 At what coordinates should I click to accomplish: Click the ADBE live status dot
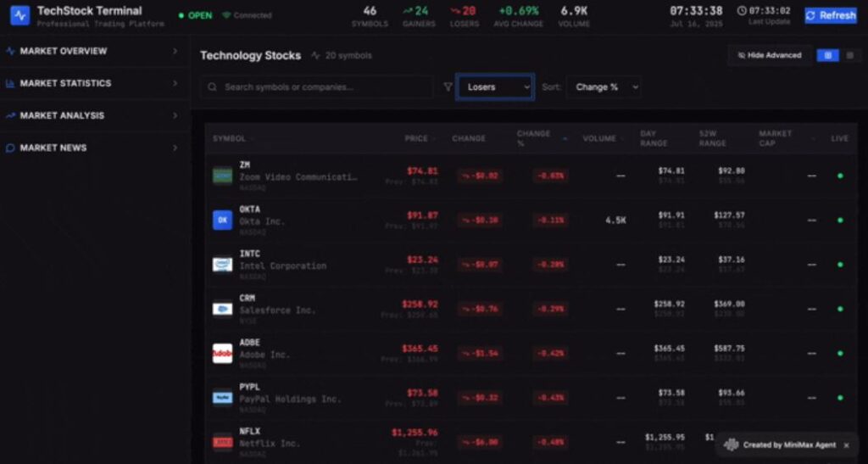840,353
